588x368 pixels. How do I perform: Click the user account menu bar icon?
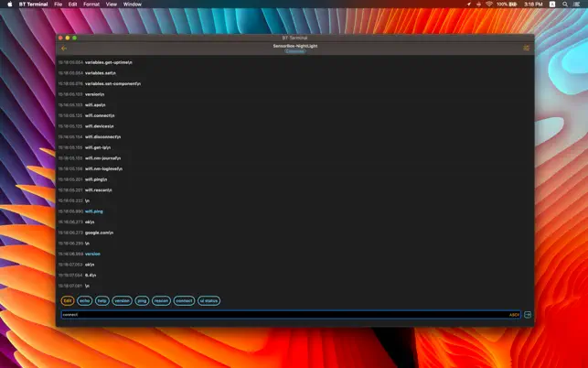[x=552, y=5]
